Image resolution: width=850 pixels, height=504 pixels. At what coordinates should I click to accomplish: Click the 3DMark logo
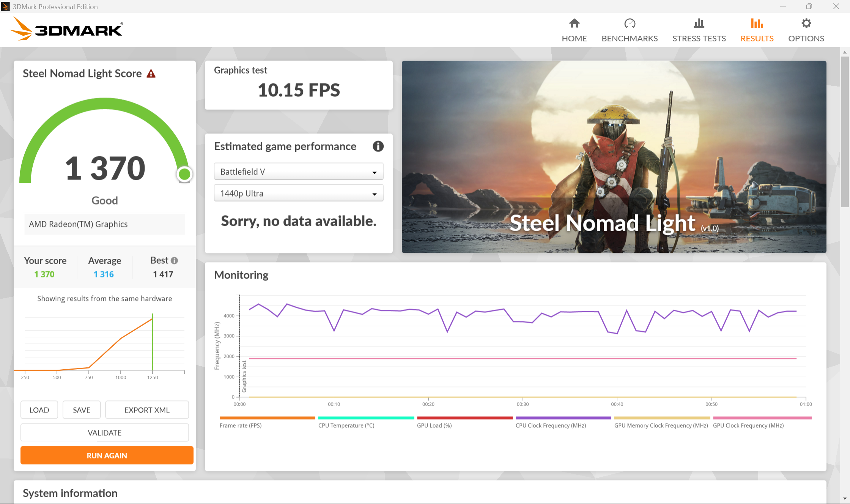coord(66,29)
